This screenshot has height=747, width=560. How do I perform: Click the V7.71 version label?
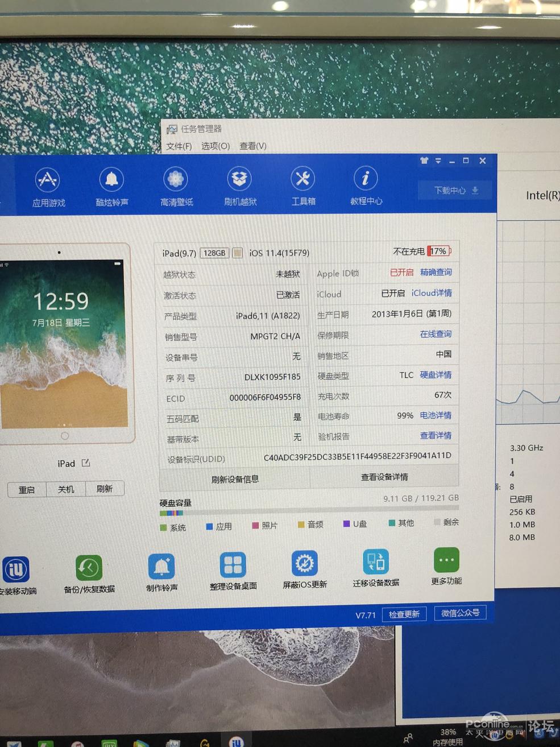(366, 615)
